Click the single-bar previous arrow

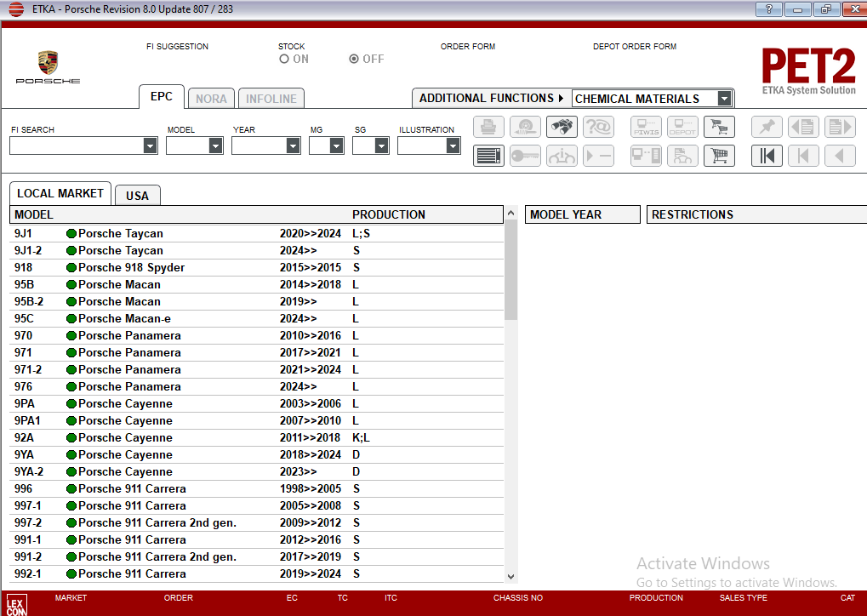(x=803, y=156)
